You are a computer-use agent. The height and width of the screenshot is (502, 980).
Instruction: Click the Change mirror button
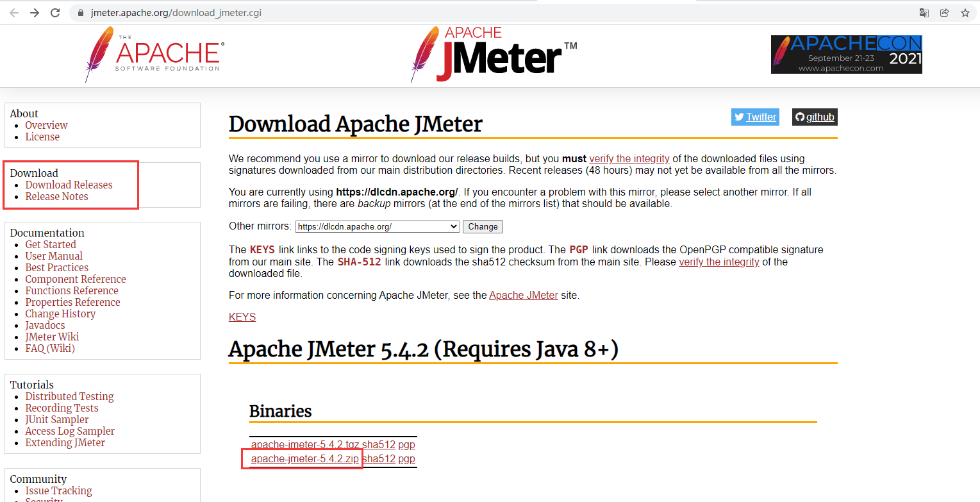click(483, 226)
